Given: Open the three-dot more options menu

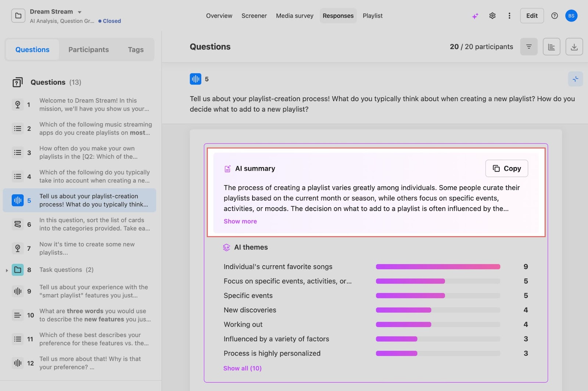Looking at the screenshot, I should point(509,16).
